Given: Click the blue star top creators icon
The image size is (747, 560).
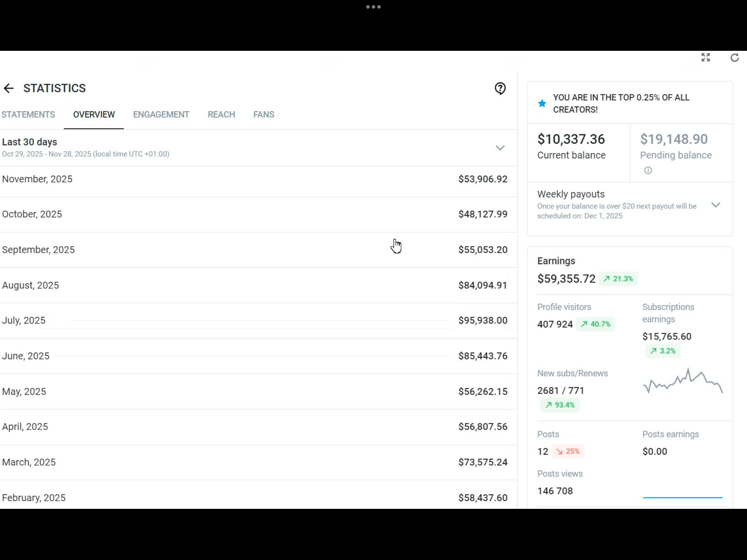Looking at the screenshot, I should [542, 103].
